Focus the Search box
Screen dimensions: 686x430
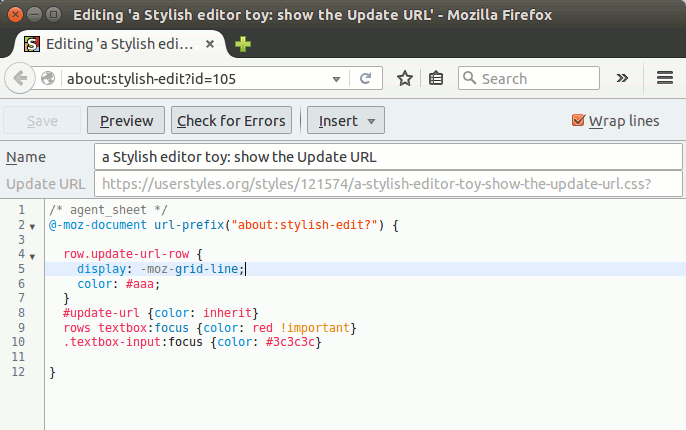point(528,78)
